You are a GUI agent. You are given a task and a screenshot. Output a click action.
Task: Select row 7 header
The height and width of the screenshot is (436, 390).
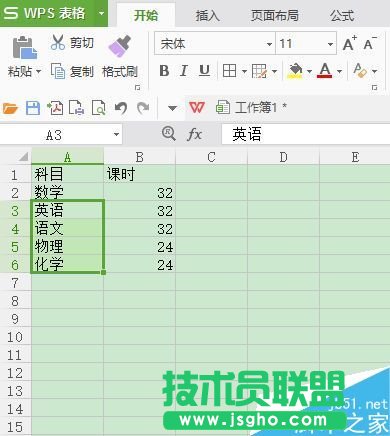tap(15, 283)
